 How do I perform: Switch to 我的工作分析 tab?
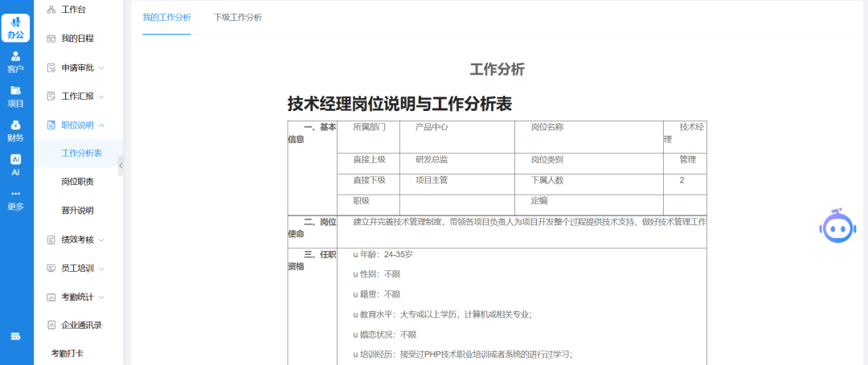click(166, 18)
